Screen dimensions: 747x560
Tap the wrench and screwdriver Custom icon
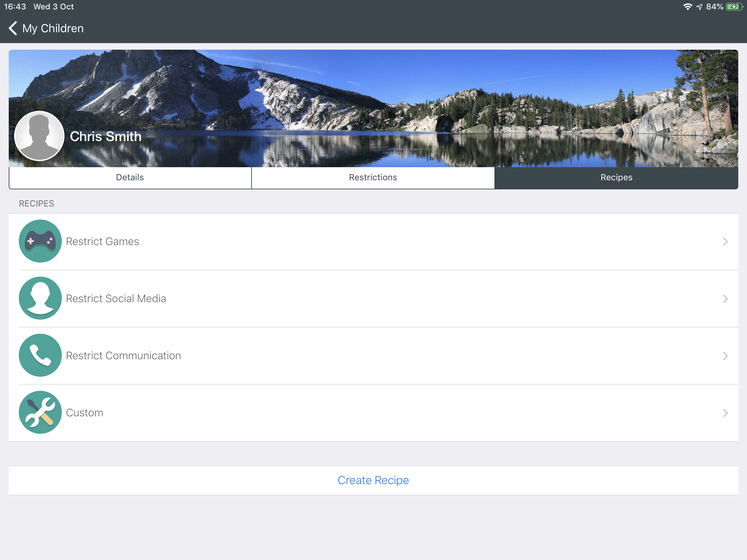click(40, 412)
